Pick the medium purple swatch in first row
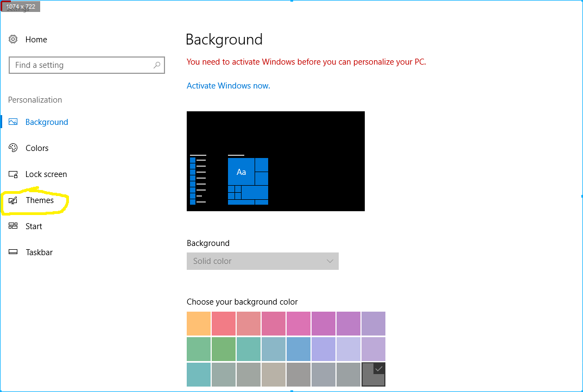583x392 pixels. pyautogui.click(x=348, y=324)
